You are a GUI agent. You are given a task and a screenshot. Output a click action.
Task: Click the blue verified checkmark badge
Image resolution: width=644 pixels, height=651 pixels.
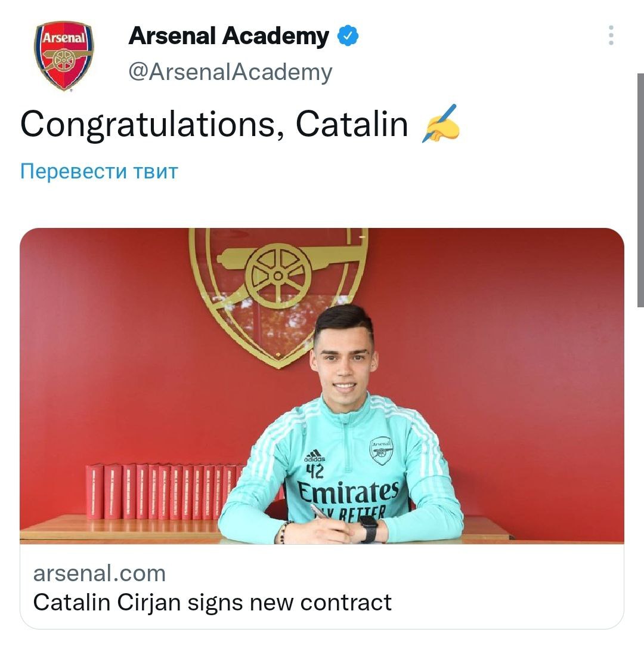coord(348,36)
